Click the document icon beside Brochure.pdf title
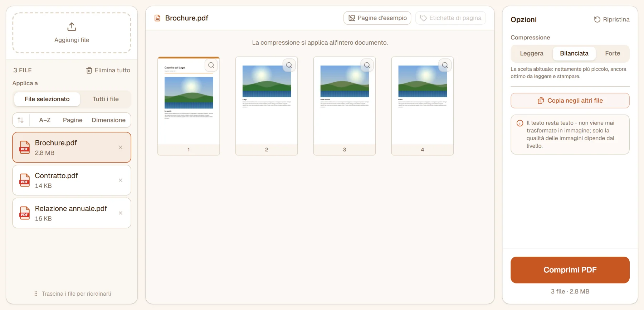The image size is (644, 310). [x=157, y=18]
